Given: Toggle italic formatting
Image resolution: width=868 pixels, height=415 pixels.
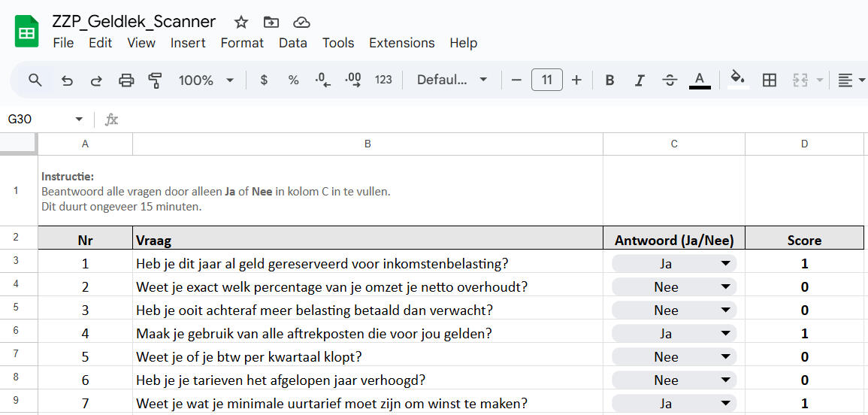Looking at the screenshot, I should (x=640, y=80).
